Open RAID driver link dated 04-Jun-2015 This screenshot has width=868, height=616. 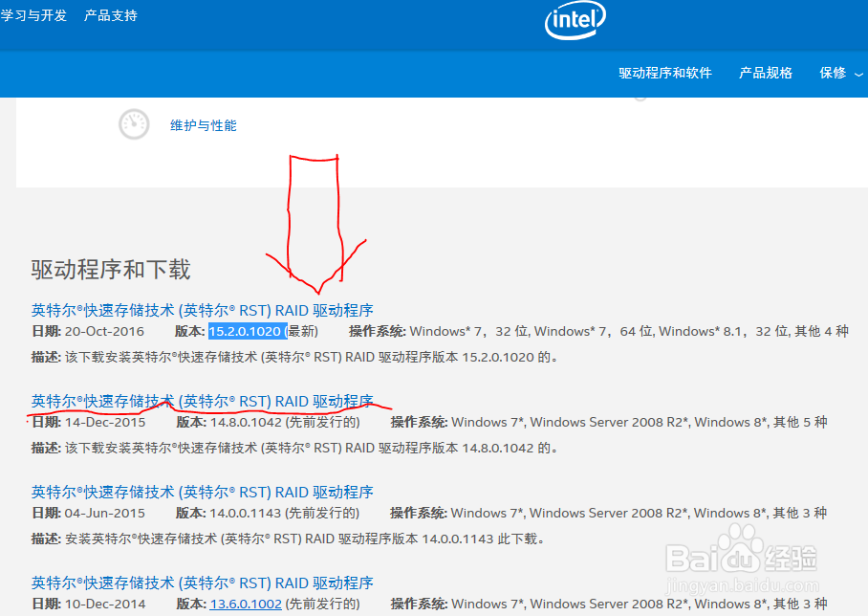[202, 492]
